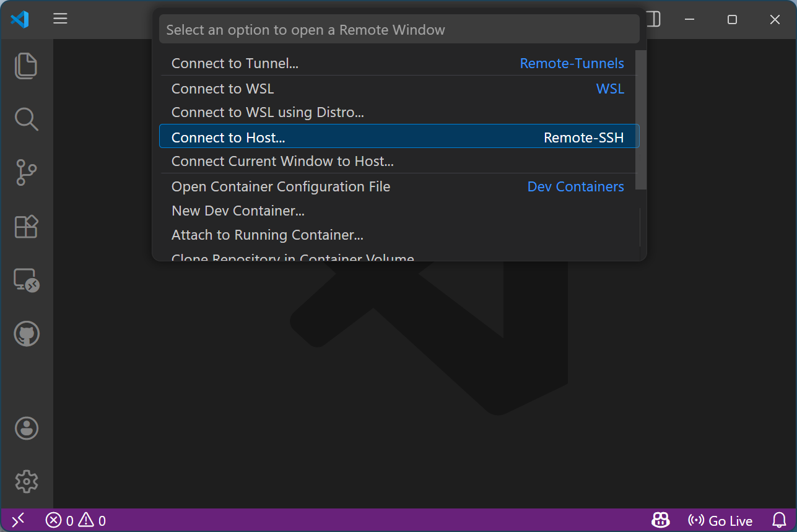The height and width of the screenshot is (532, 797).
Task: Click the remote window option search field
Action: coord(399,29)
